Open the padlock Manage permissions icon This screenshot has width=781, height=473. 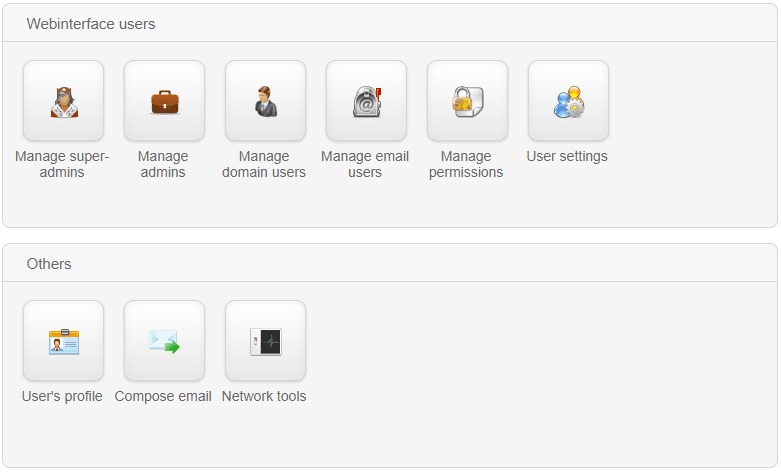(468, 101)
